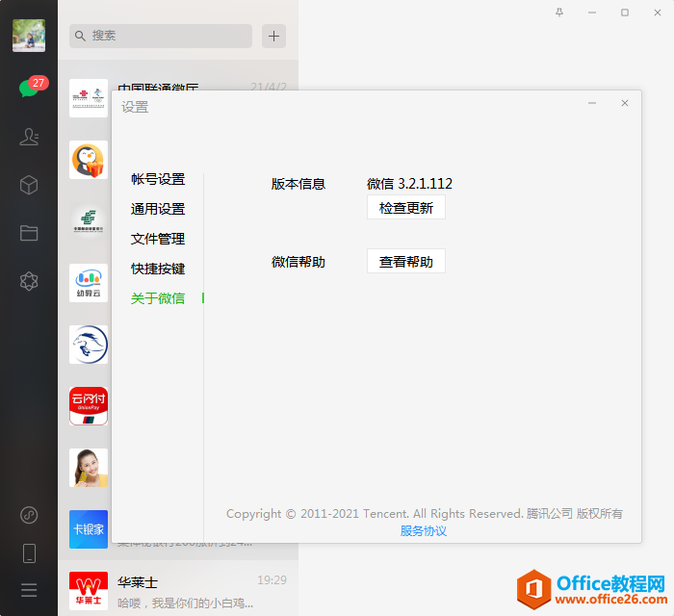Select the 帐号设置 tab
Image resolution: width=674 pixels, height=616 pixels.
(x=158, y=179)
